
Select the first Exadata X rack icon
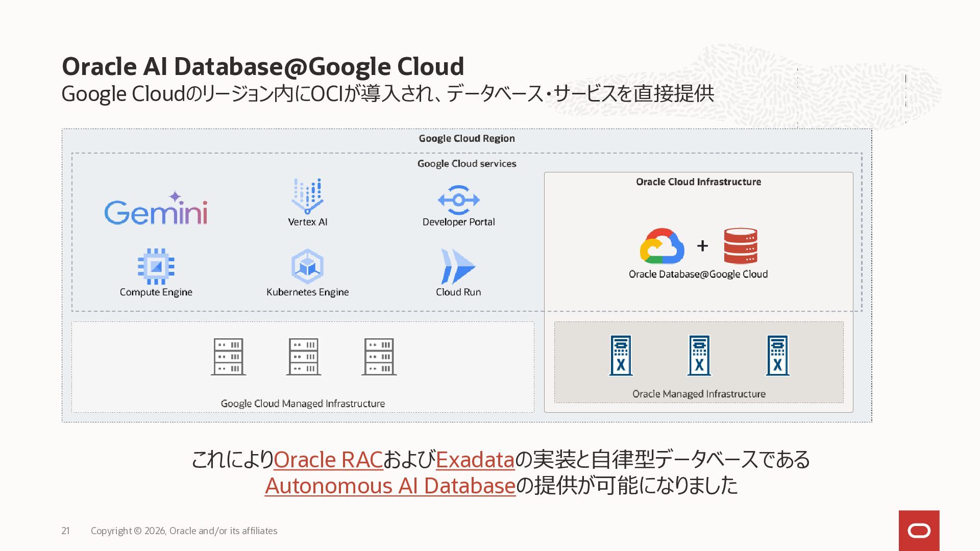621,356
